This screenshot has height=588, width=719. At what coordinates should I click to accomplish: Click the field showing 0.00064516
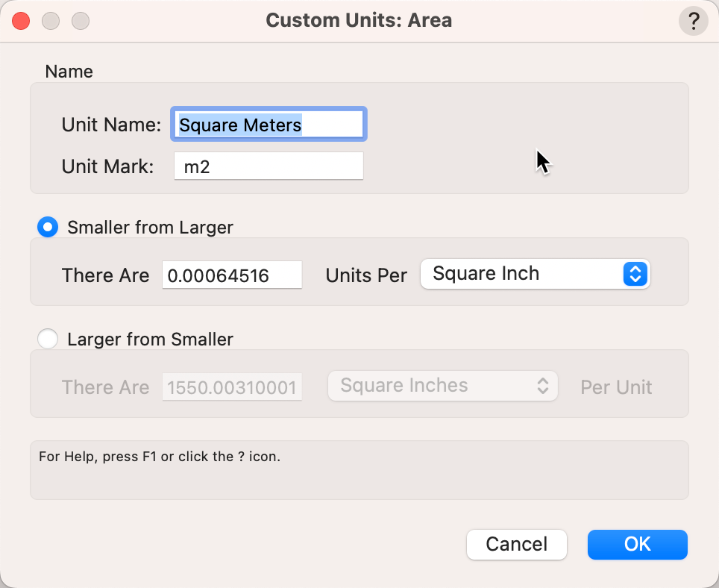(x=232, y=275)
